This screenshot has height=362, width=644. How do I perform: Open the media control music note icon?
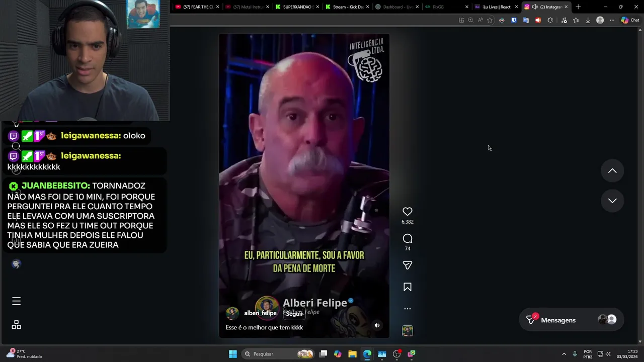[564, 20]
